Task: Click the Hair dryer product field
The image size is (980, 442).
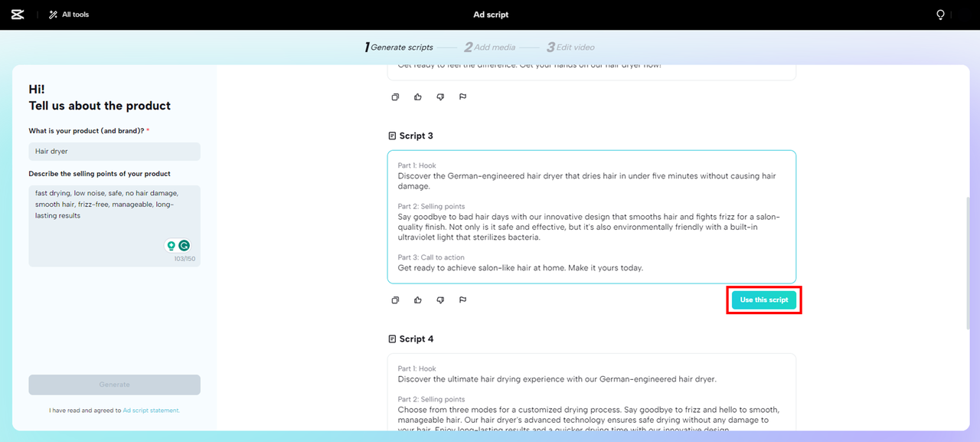Action: 115,152
